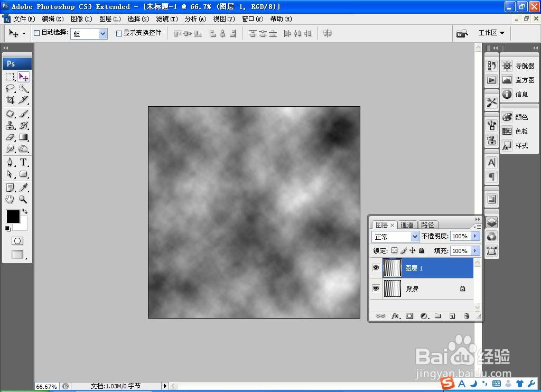Create new fill or adjustment layer

(424, 316)
